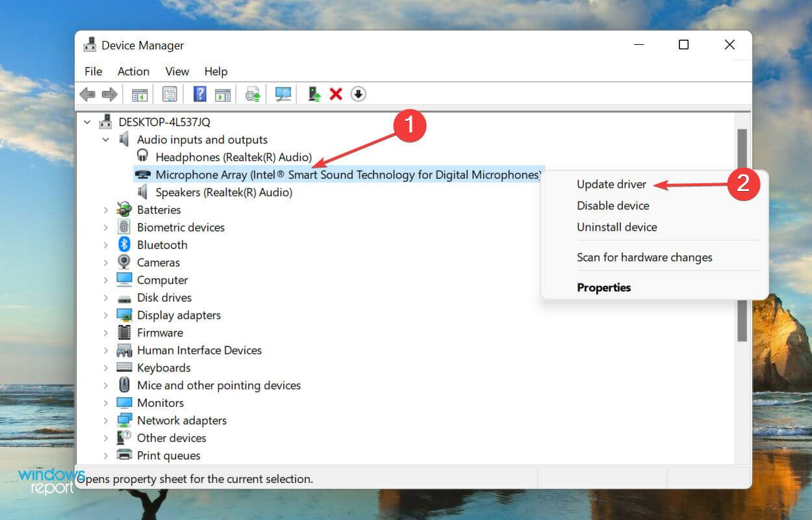Click the headphones icon next to Headphones entry
Viewport: 812px width, 520px height.
coord(142,156)
